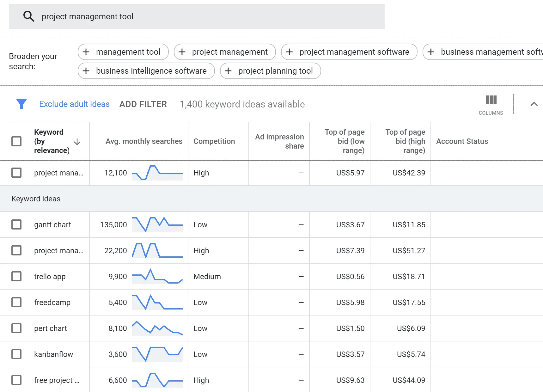The height and width of the screenshot is (392, 543).
Task: View trend sparkline for freedcamp
Action: [x=157, y=302]
